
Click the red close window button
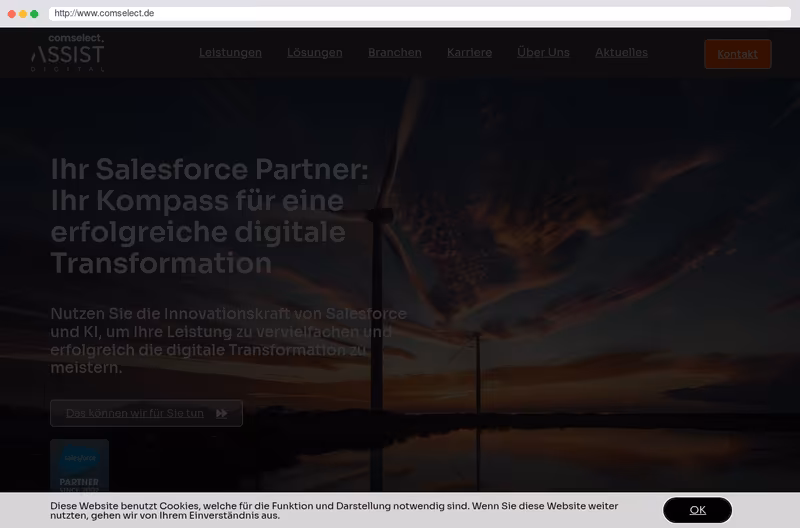click(12, 14)
